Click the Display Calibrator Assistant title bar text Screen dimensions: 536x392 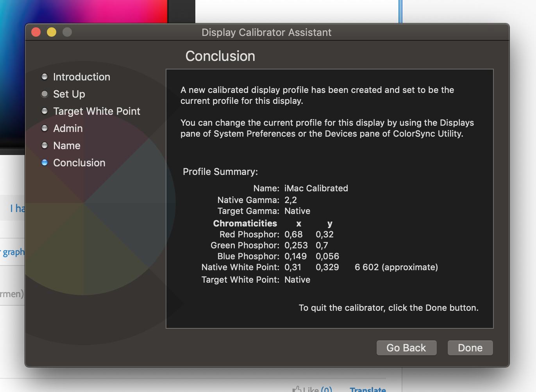(266, 32)
